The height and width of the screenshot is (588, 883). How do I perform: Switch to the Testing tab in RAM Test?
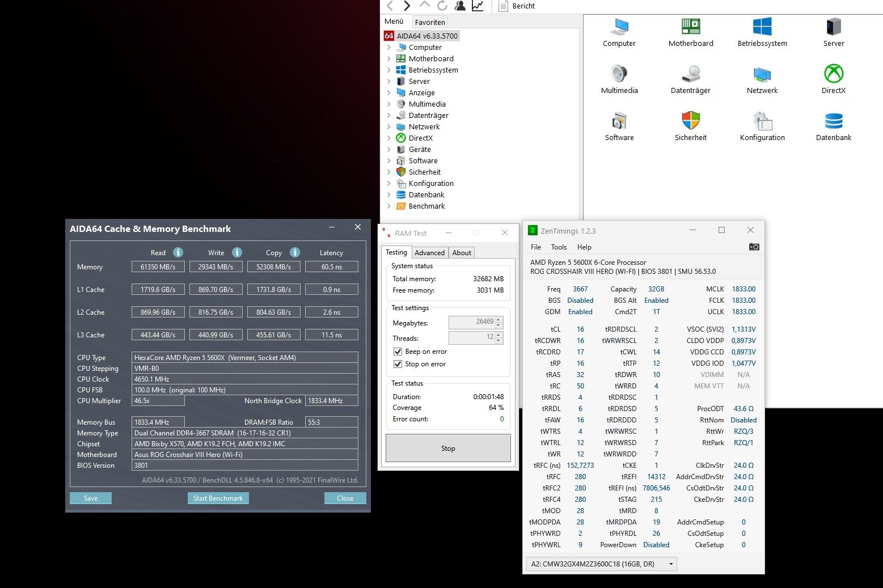(x=396, y=252)
